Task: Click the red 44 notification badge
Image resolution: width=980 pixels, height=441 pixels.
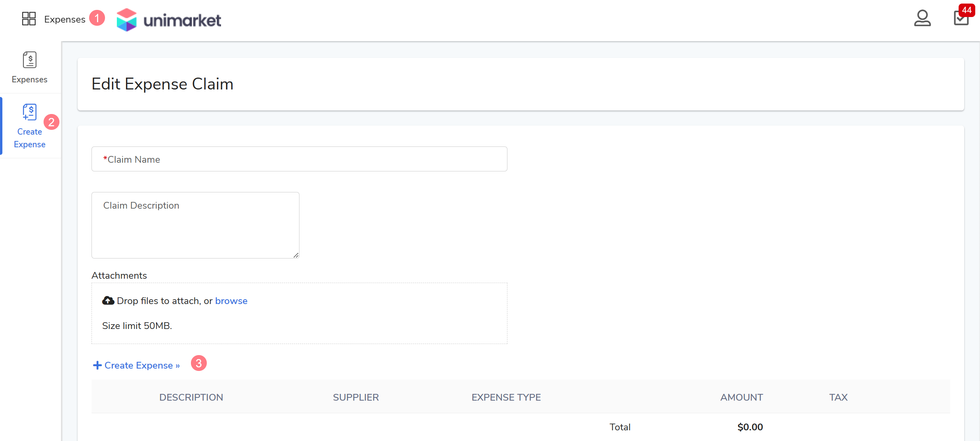Action: click(967, 10)
